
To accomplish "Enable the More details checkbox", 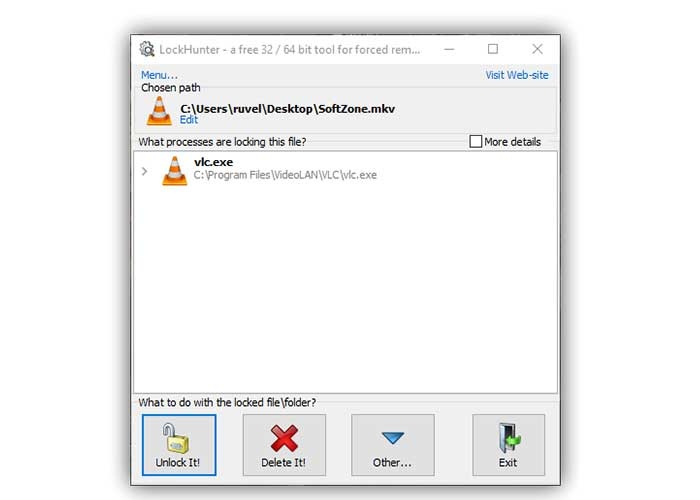I will (x=475, y=142).
